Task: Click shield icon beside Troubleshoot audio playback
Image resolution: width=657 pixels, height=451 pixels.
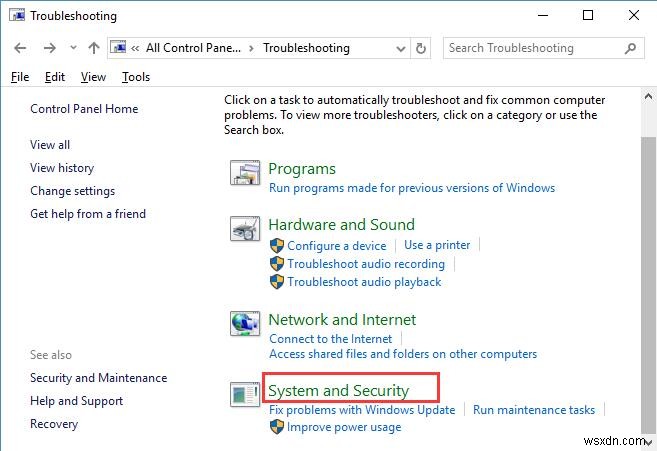Action: pos(277,282)
